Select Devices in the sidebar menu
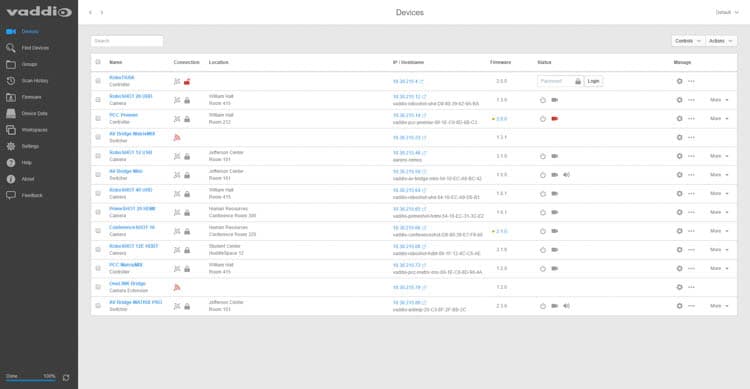750x389 pixels. 30,32
